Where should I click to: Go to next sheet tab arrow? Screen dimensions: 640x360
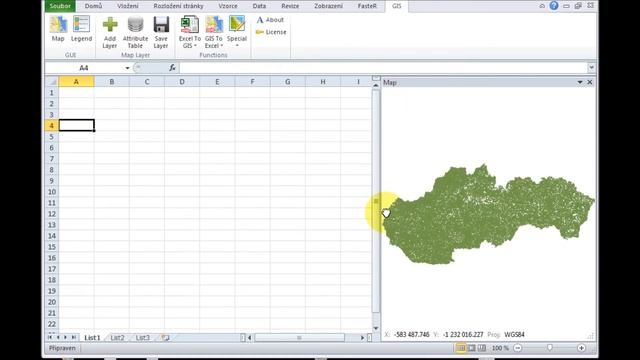coord(66,337)
